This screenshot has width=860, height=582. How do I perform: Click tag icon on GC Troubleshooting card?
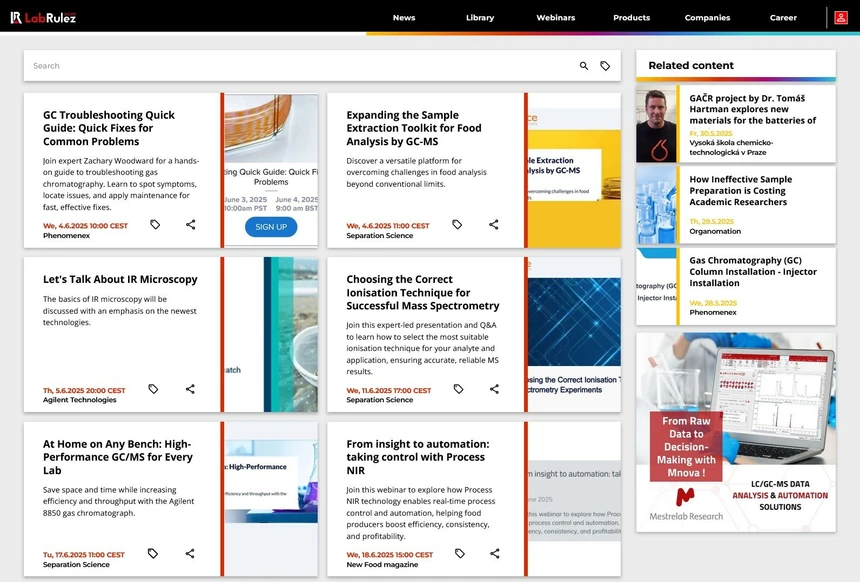155,224
